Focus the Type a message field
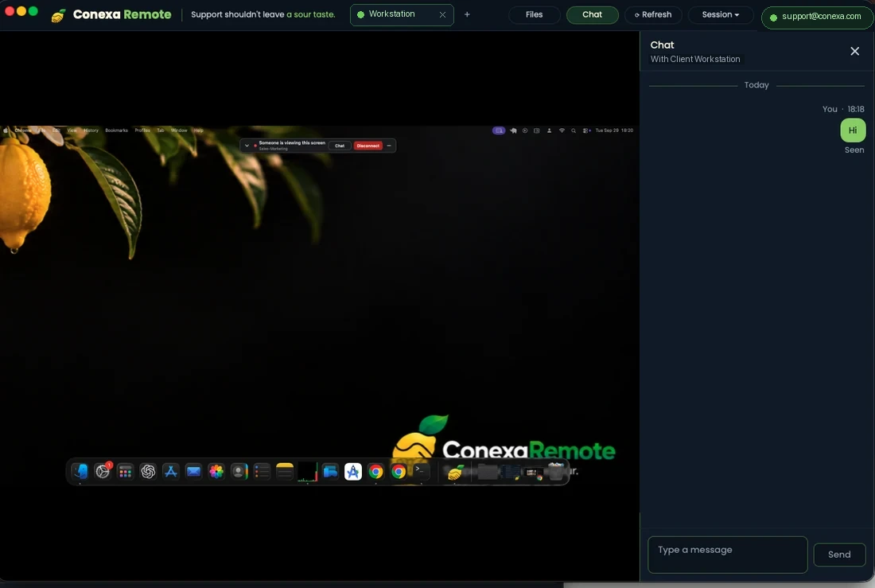This screenshot has width=875, height=588. [x=728, y=555]
